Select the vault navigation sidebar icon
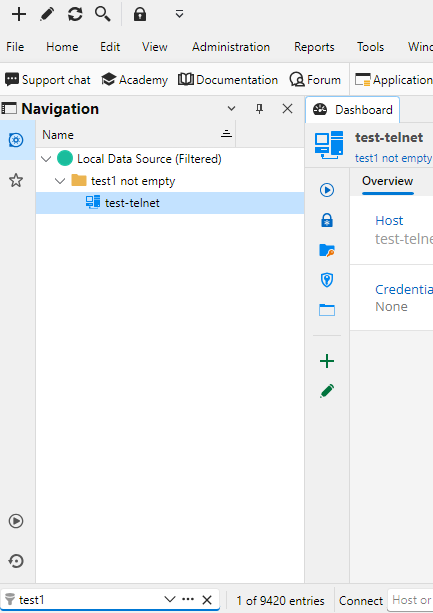Viewport: 433px width, 613px height. 16,140
